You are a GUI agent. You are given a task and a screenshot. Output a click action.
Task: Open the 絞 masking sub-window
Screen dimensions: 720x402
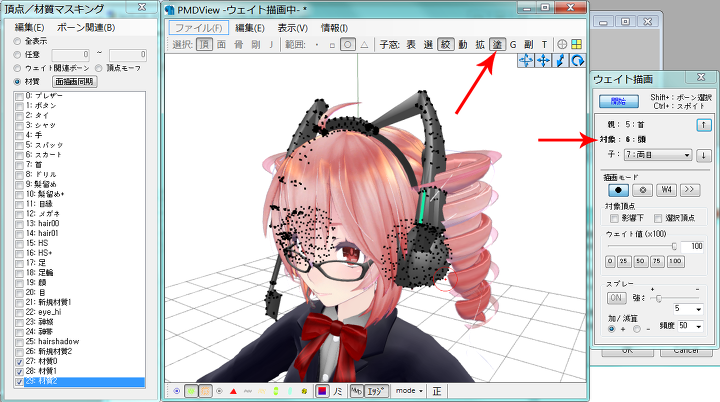[x=445, y=45]
